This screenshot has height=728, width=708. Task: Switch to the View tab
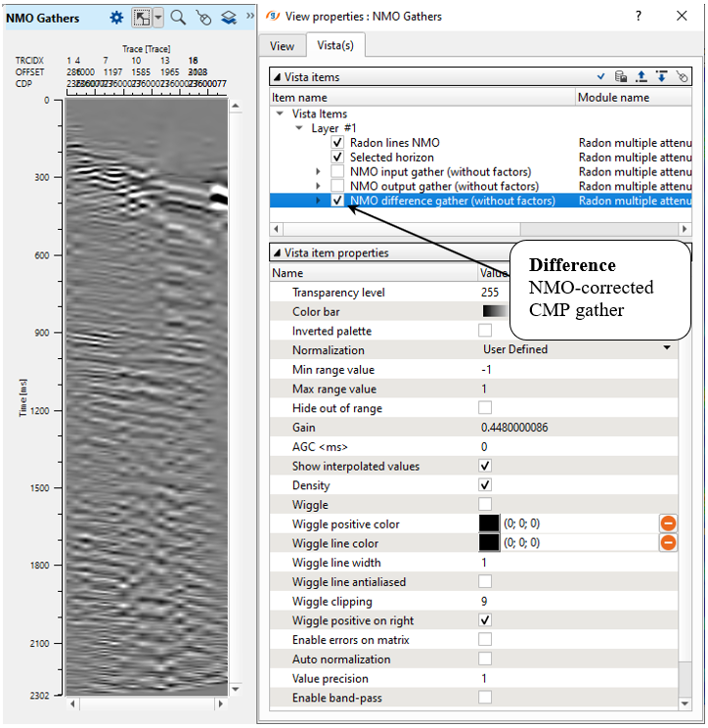[282, 45]
